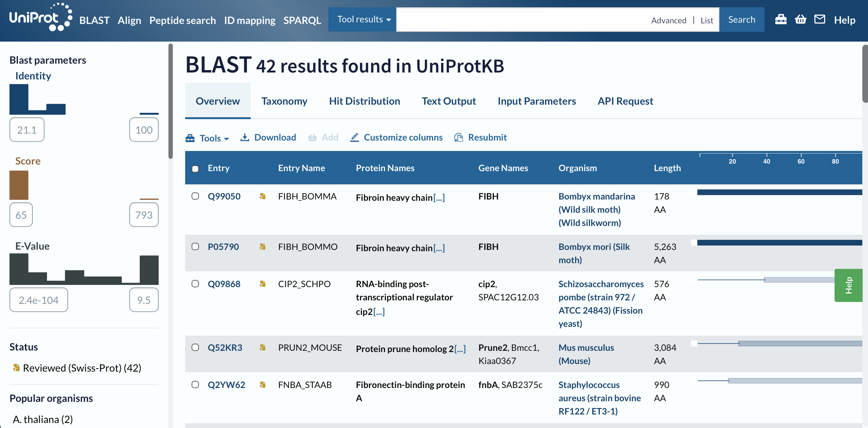
Task: Open the Help link in the header
Action: [x=844, y=20]
